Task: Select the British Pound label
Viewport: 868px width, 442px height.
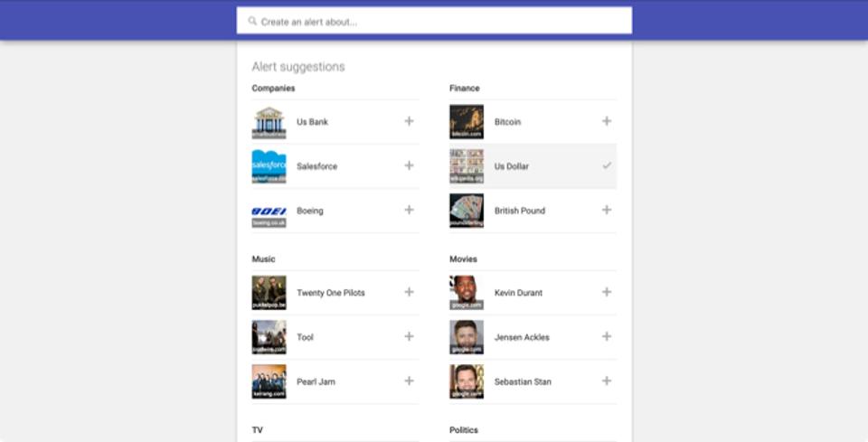Action: point(520,211)
